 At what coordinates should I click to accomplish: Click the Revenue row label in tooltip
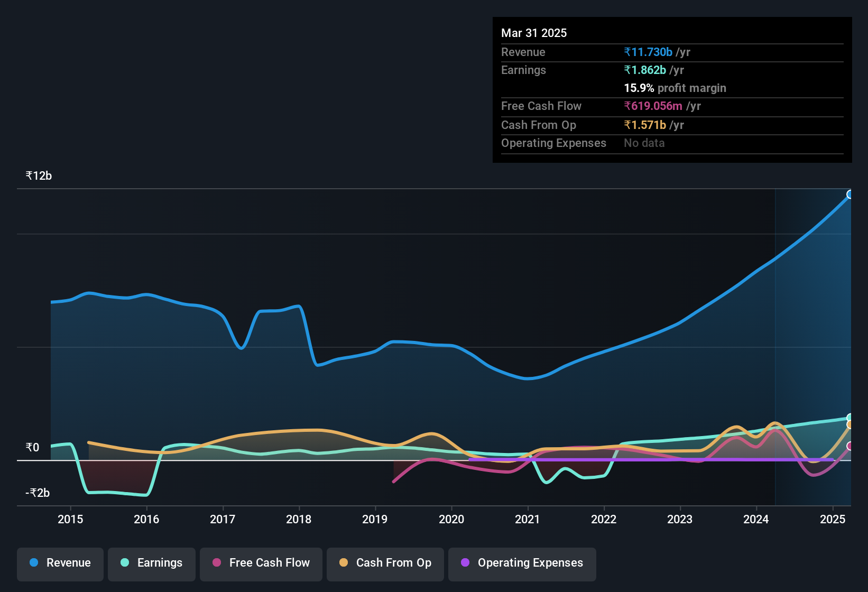(523, 52)
